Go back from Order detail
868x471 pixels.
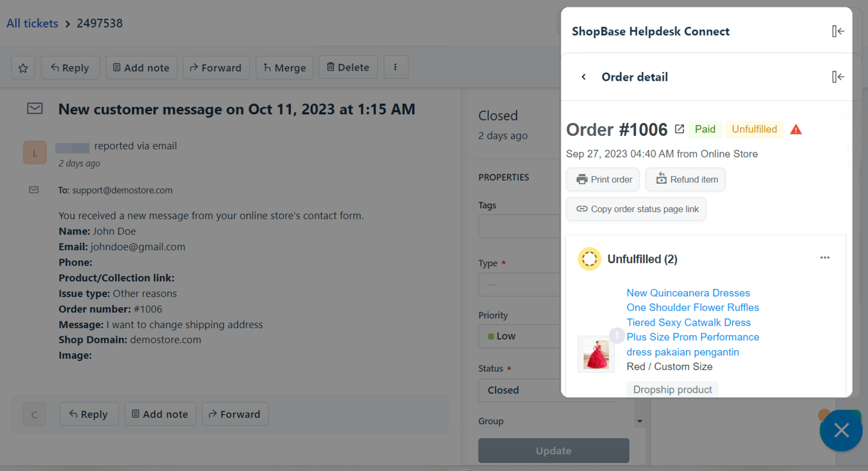tap(584, 77)
